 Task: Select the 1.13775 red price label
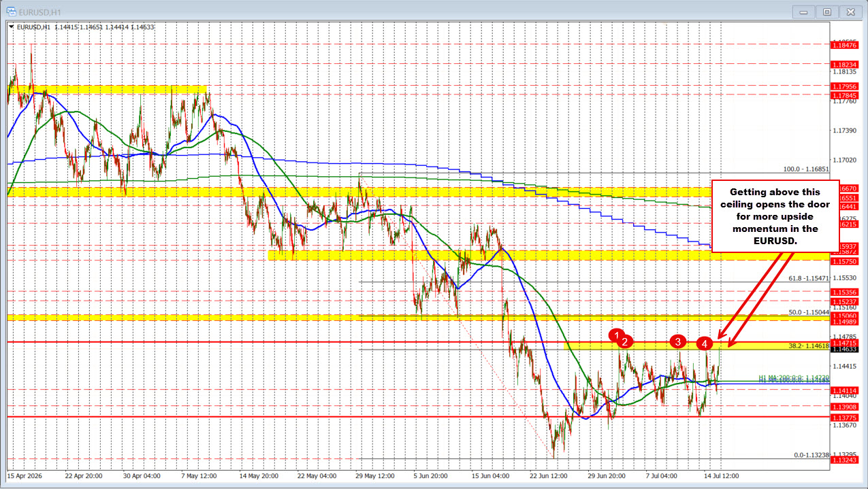[x=845, y=416]
